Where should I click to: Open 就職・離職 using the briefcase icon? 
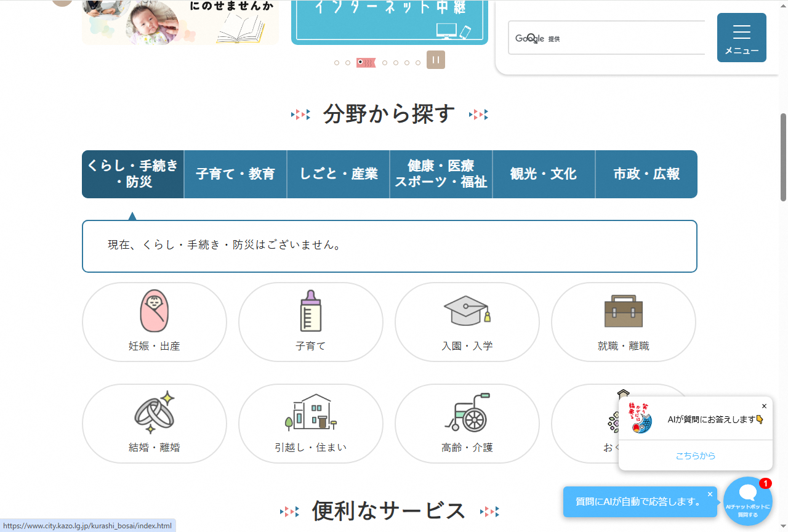coord(623,311)
